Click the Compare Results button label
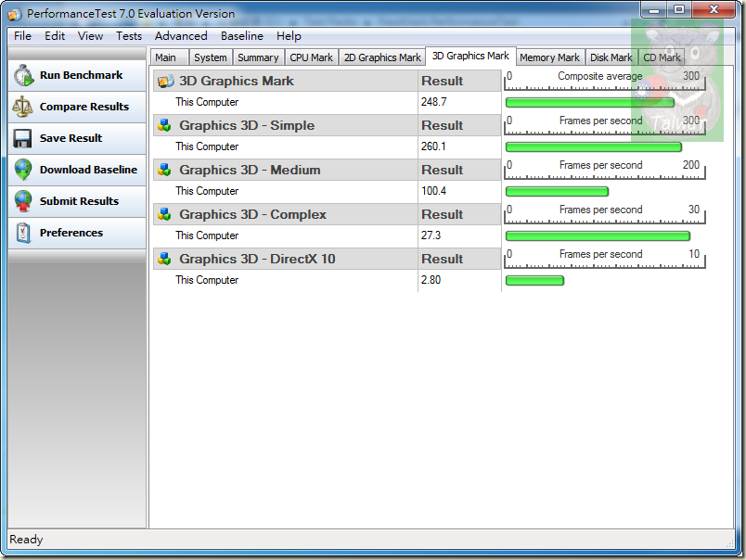The width and height of the screenshot is (746, 560). [84, 107]
